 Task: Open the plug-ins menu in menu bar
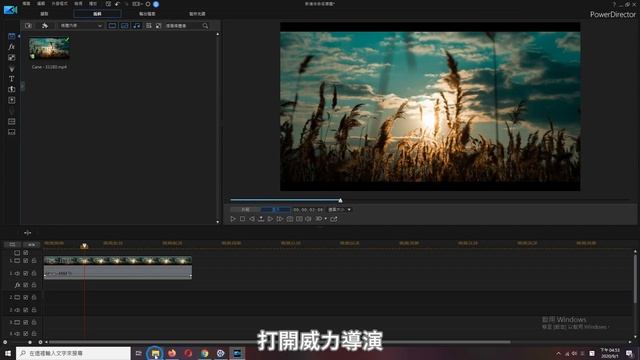click(x=60, y=3)
